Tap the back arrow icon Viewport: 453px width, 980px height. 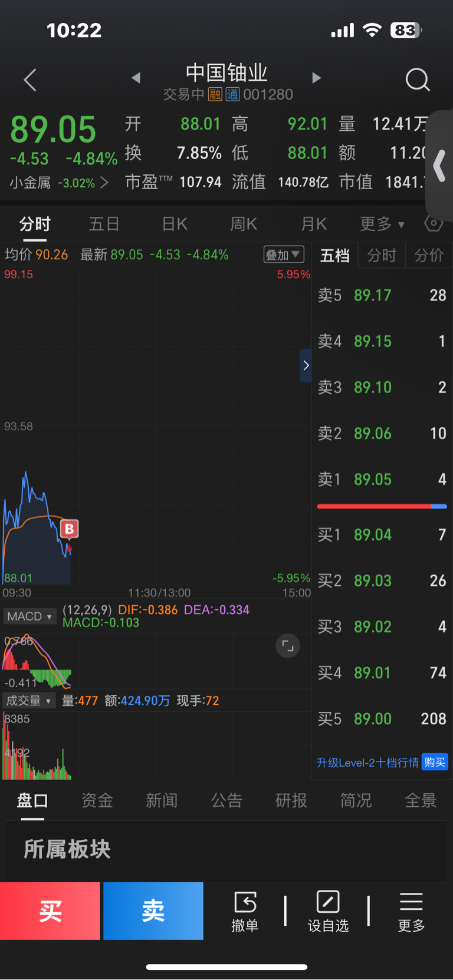[30, 80]
